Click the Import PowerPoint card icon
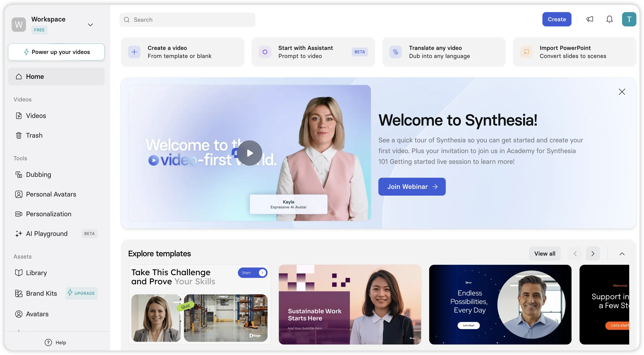 pos(526,52)
